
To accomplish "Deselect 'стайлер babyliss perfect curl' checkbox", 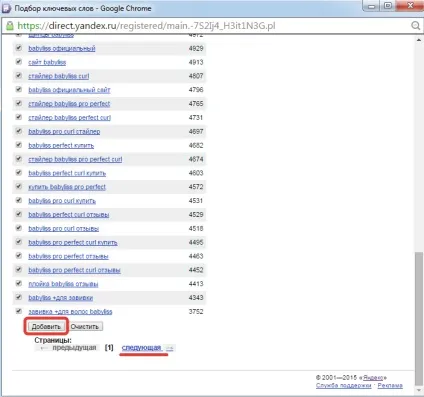I will [19, 117].
